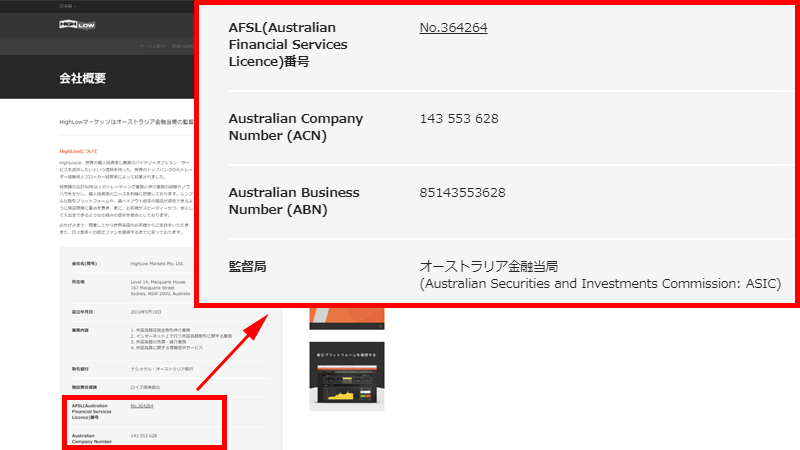Viewport: 800px width, 450px height.
Task: Click the ロイズ保険組合 insurance entry
Action: (145, 387)
